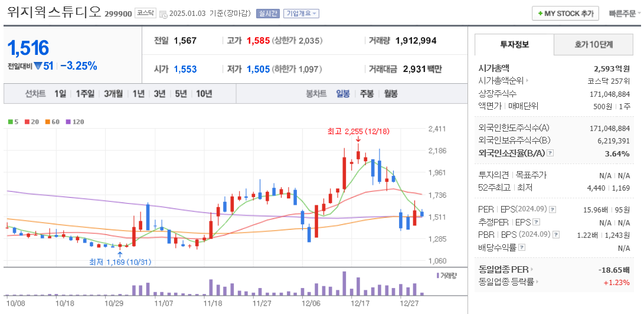644x314 pixels.
Task: Select the 1년 line chart period
Action: click(x=138, y=94)
